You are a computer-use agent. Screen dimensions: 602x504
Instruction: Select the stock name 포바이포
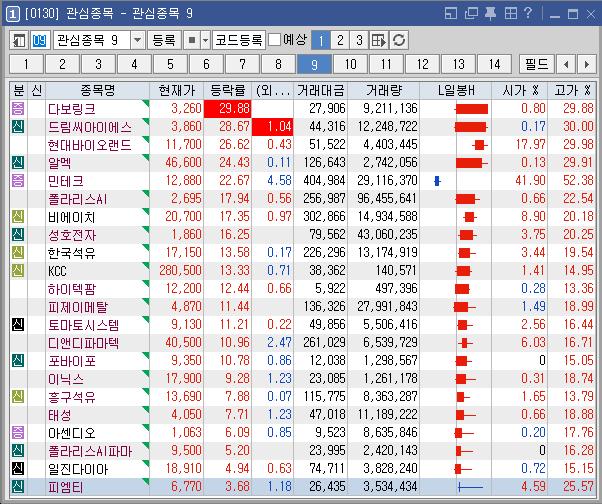tap(72, 361)
